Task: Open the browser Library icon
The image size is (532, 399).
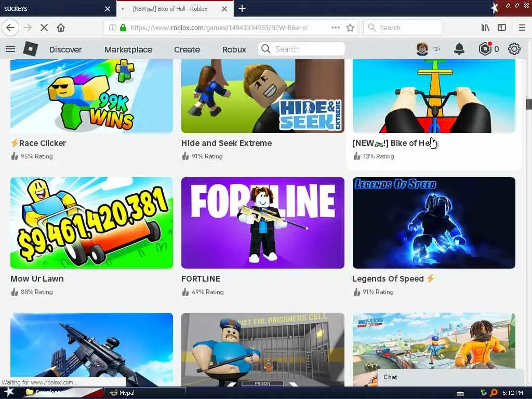Action: [485, 28]
